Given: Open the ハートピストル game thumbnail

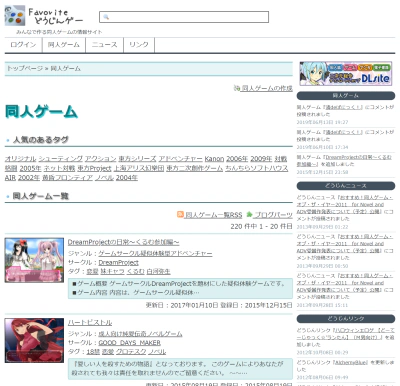Looking at the screenshot, I should [34, 340].
